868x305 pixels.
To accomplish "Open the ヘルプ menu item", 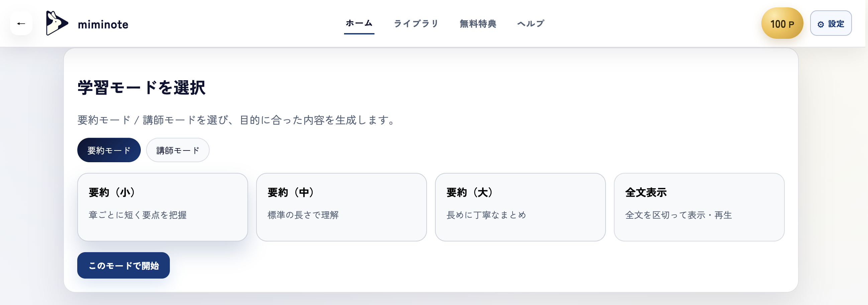I will point(531,23).
